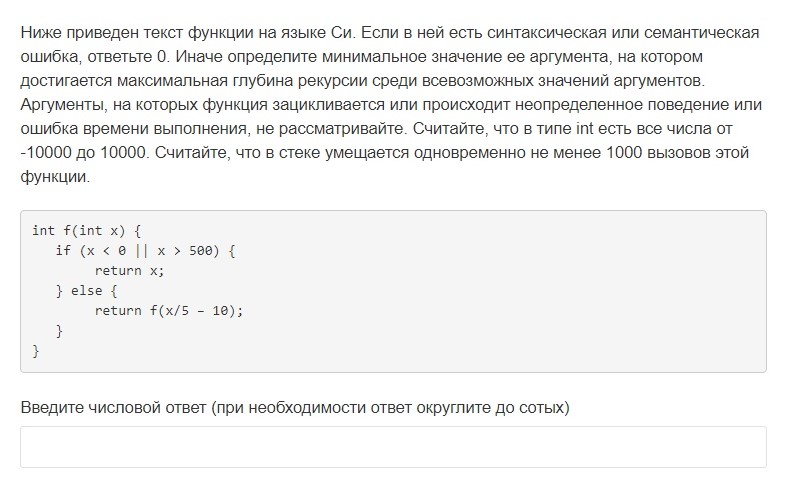809x491 pixels.
Task: Click the '||' operator in the if condition
Action: click(141, 251)
